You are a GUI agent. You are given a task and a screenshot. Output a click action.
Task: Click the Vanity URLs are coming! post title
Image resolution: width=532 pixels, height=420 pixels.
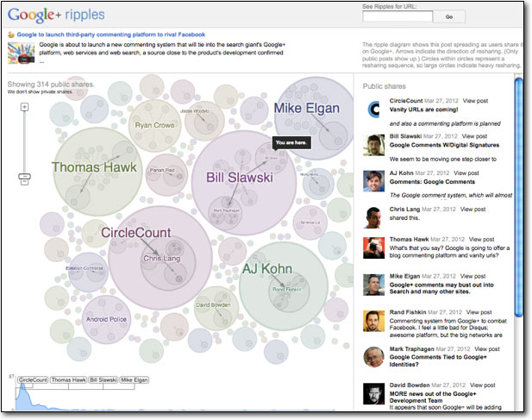click(x=423, y=110)
